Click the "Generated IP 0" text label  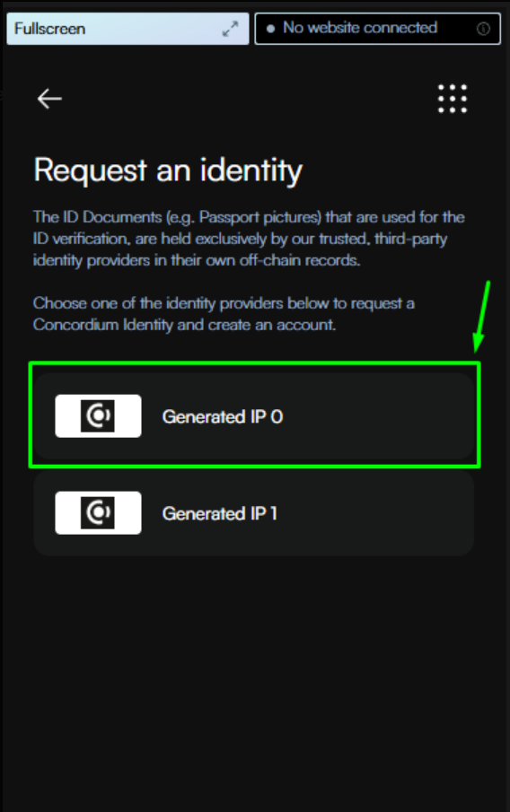223,417
